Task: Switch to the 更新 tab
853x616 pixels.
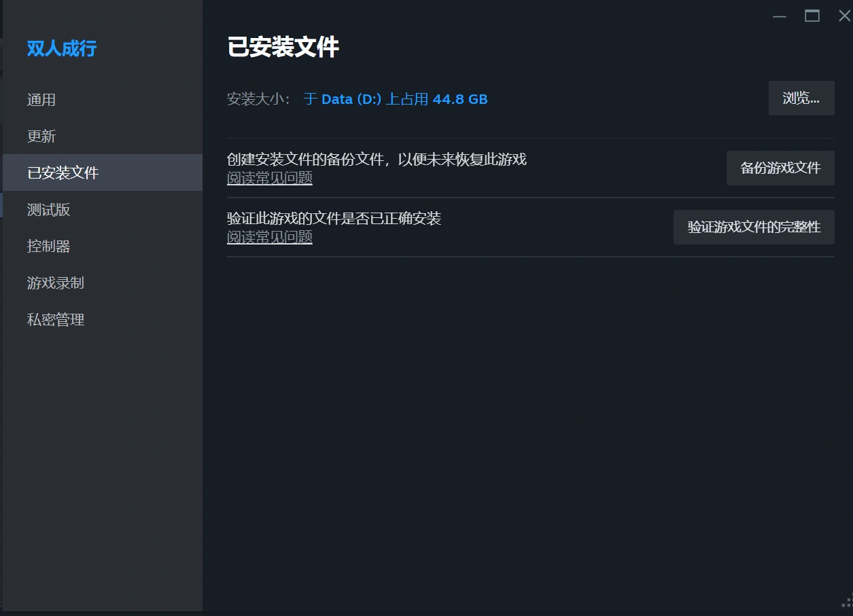Action: click(41, 137)
